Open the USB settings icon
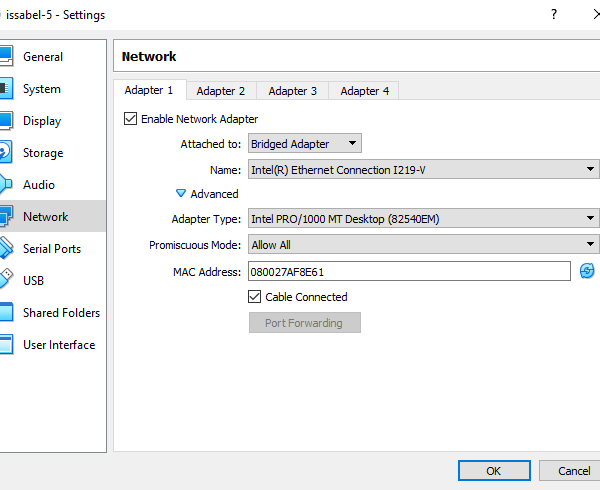Viewport: 600px width, 490px height. (x=5, y=281)
